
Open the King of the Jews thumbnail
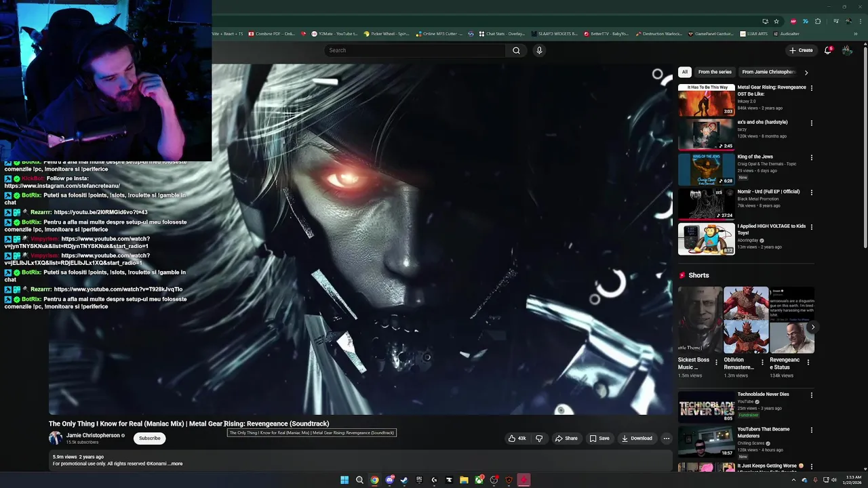click(x=707, y=169)
